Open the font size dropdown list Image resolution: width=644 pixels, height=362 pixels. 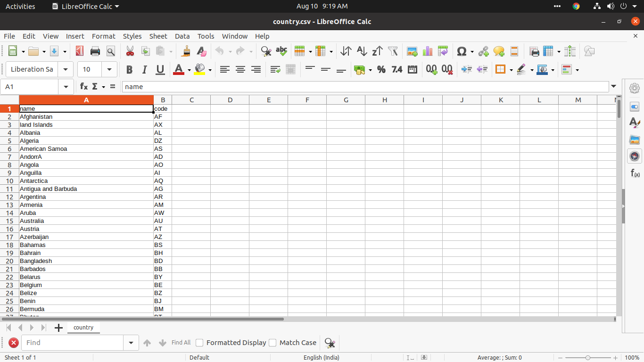coord(109,69)
